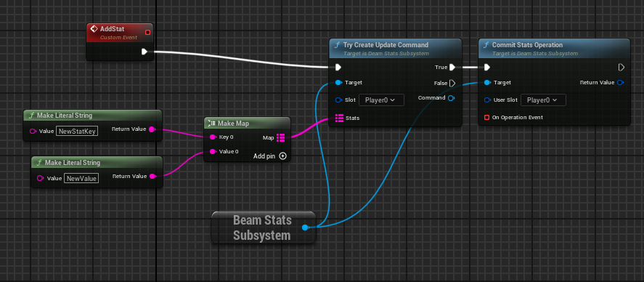644x282 pixels.
Task: Open the Slot Player0 dropdown
Action: pos(382,100)
